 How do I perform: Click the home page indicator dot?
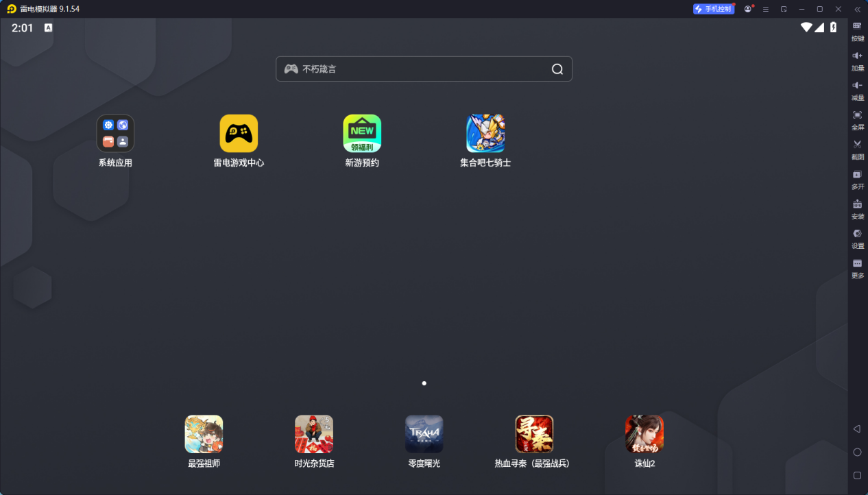tap(424, 383)
